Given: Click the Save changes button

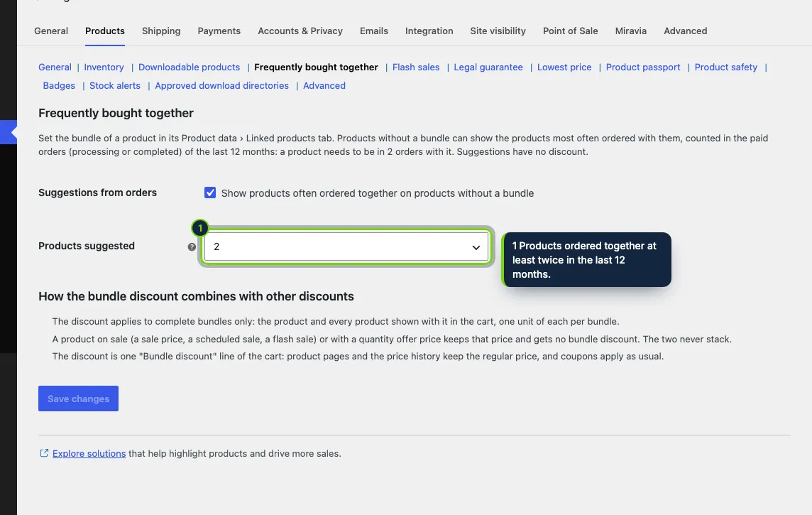Looking at the screenshot, I should [78, 399].
